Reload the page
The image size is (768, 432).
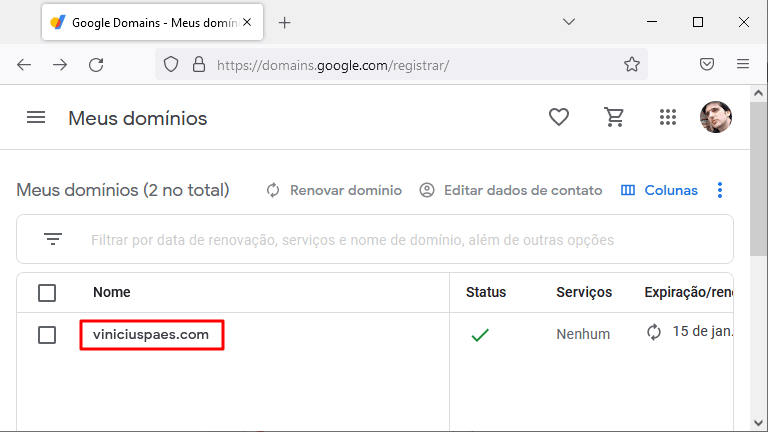[96, 65]
